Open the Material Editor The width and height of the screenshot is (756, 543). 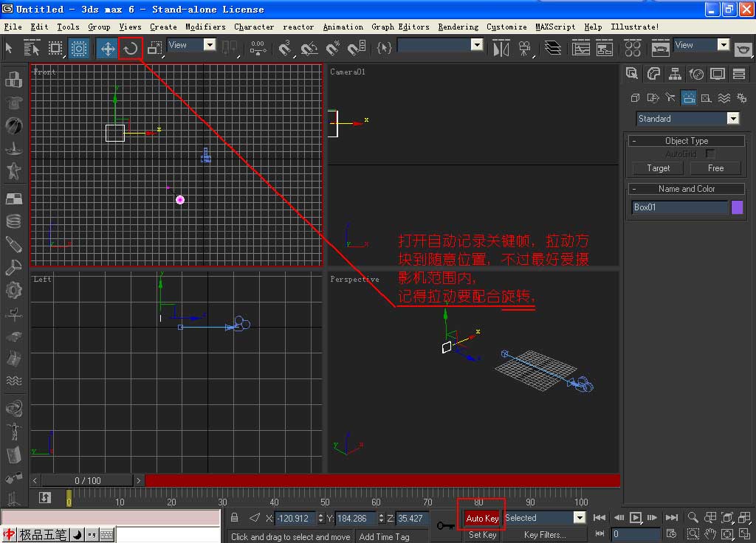point(633,48)
